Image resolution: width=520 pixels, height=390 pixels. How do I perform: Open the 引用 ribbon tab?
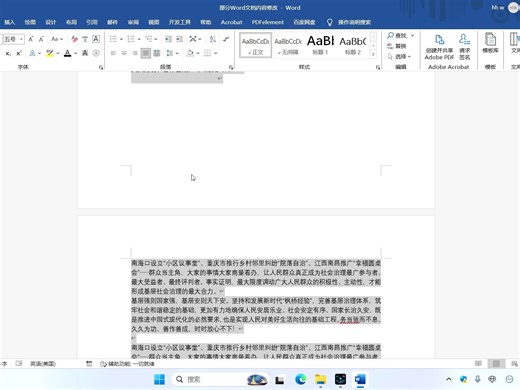(92, 22)
